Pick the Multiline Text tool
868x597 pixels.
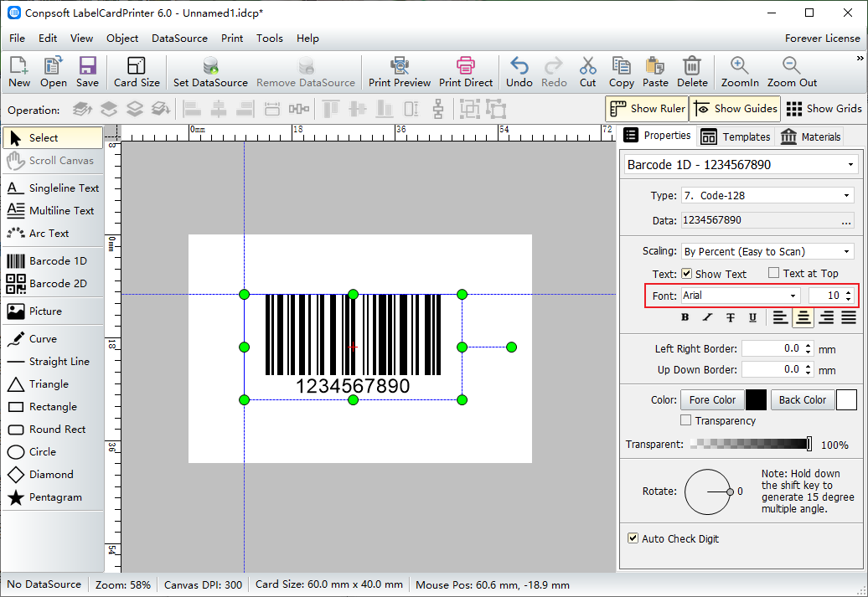click(x=53, y=211)
